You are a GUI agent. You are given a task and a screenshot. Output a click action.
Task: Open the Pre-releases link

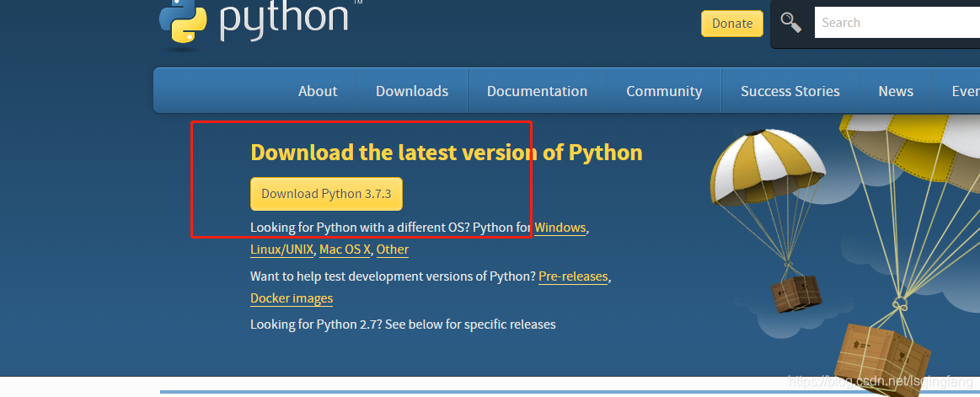tap(573, 276)
